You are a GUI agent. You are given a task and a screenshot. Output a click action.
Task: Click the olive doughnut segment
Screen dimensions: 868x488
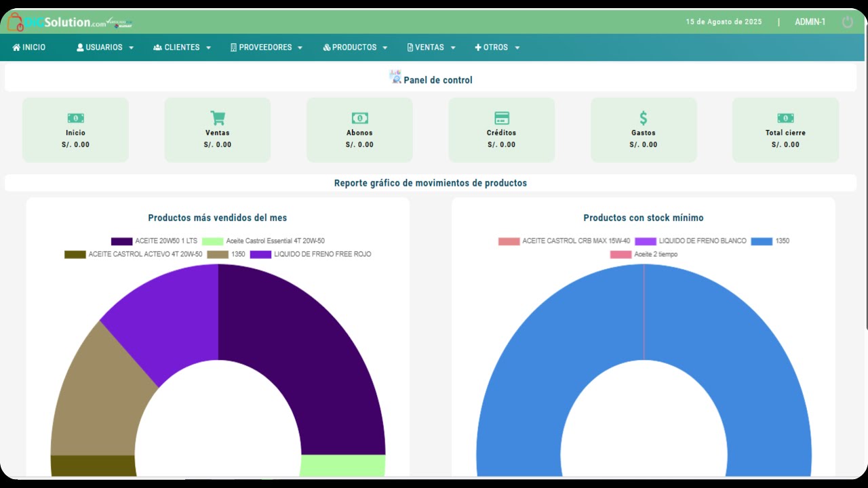coord(93,466)
